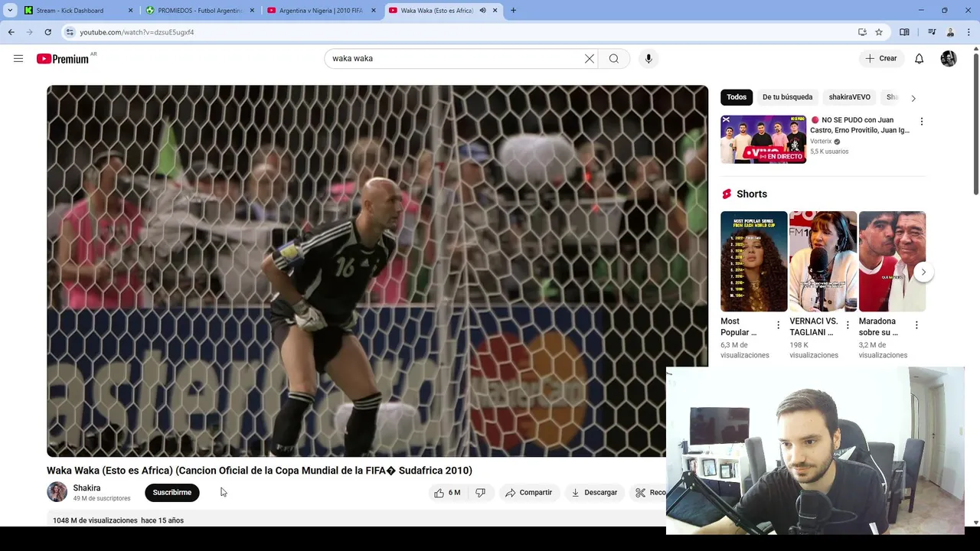Open the Crear menu

pyautogui.click(x=881, y=59)
